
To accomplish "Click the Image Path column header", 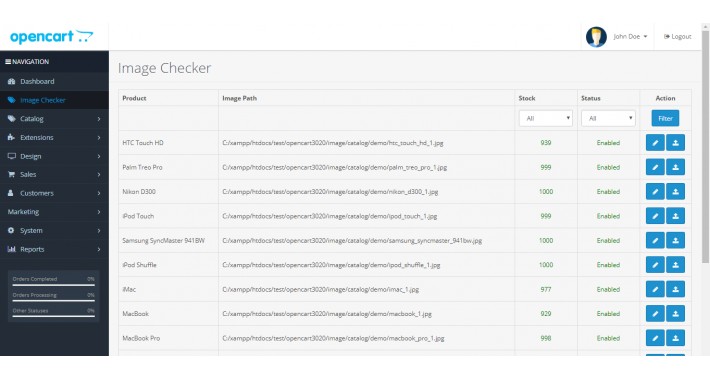I will click(240, 98).
